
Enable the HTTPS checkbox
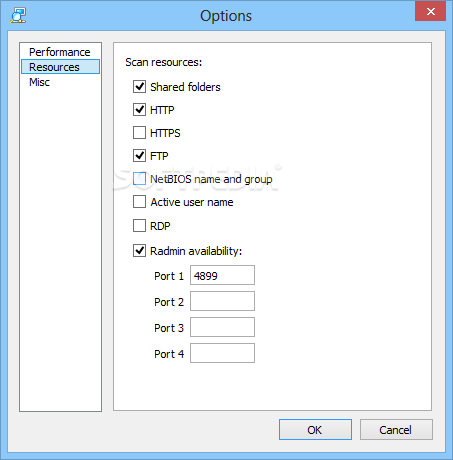[139, 133]
